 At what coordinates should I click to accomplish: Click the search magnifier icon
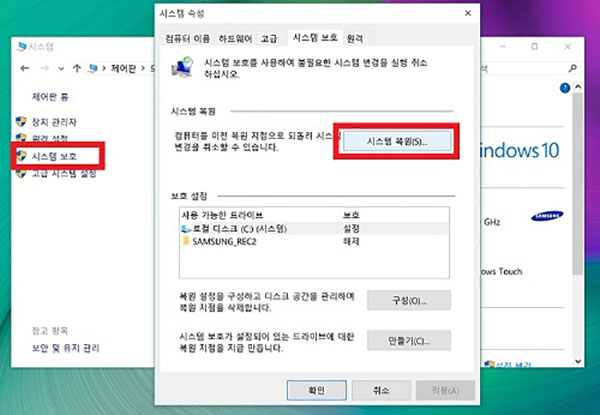tap(572, 68)
